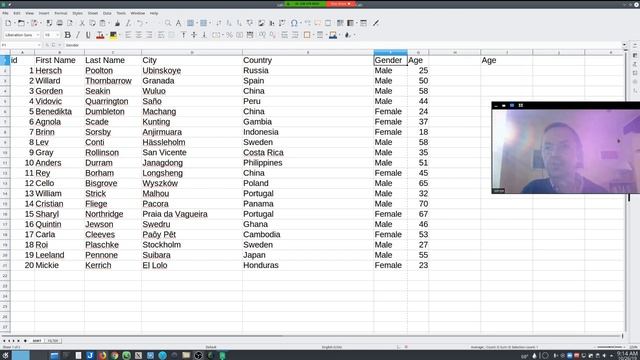Image resolution: width=640 pixels, height=360 pixels.
Task: Center text horizontally in the cell
Action: (139, 35)
